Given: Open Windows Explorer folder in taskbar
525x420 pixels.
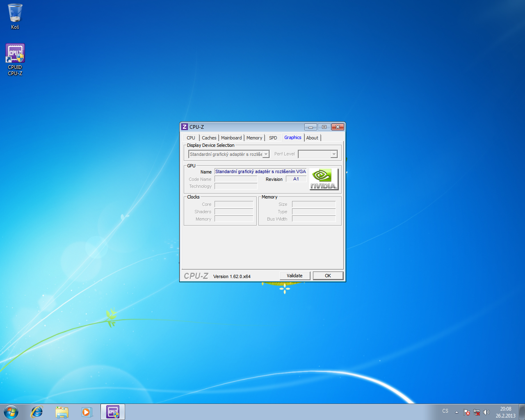Looking at the screenshot, I should point(62,412).
